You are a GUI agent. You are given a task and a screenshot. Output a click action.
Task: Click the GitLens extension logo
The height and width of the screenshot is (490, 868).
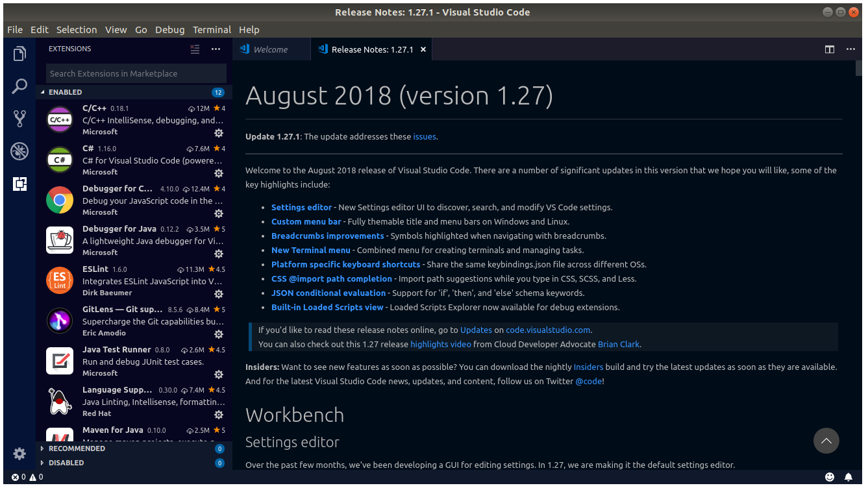60,321
